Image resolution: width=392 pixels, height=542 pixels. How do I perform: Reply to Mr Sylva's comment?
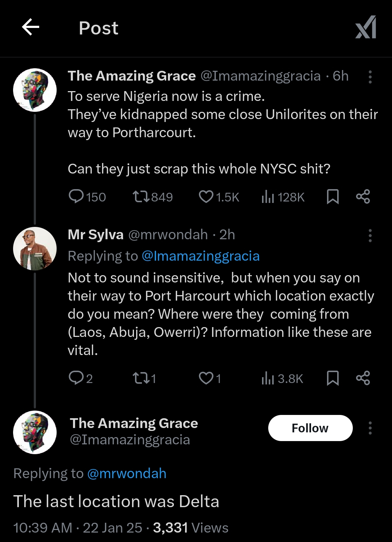pos(76,378)
